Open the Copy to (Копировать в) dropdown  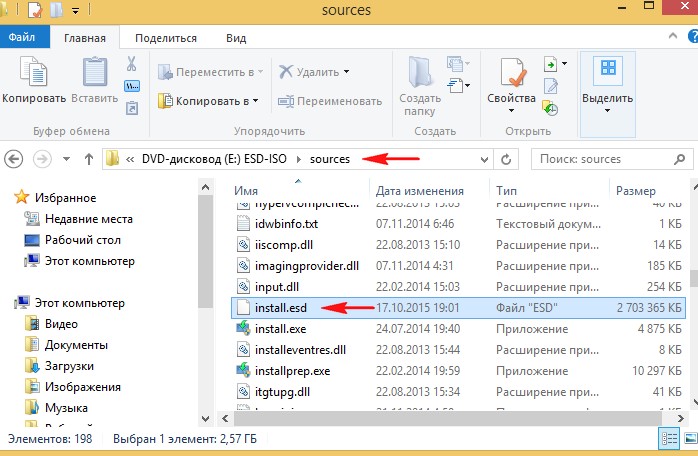(x=209, y=101)
